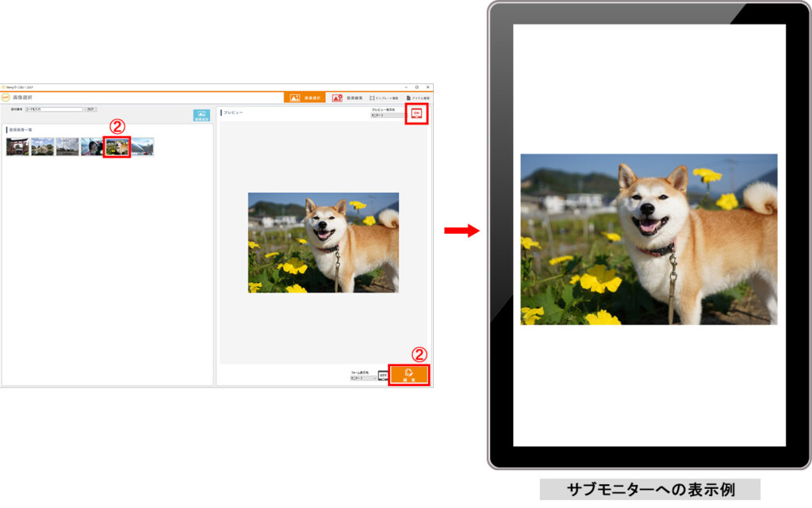Select the thumbnail showing a person
The image size is (812, 508).
[92, 147]
